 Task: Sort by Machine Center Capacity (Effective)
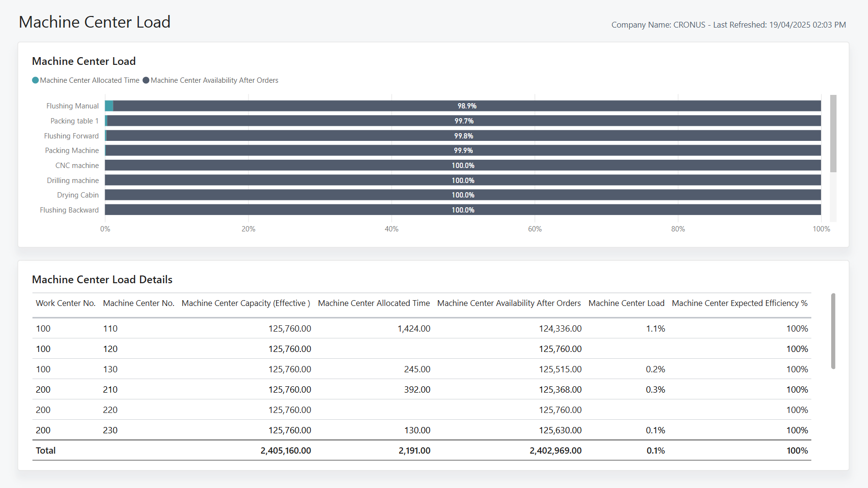(x=246, y=303)
